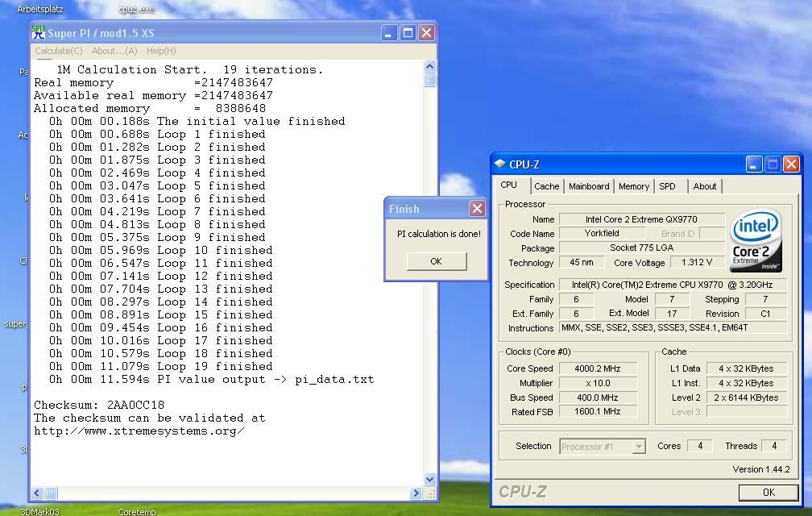812x516 pixels.
Task: Select the Coretemp desktop shortcut
Action: 137,511
